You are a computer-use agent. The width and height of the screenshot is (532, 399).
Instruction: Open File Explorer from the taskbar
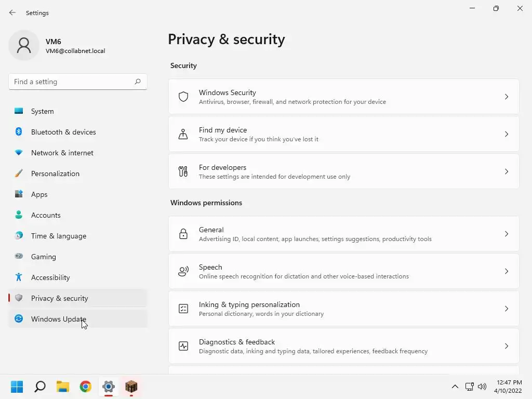[63, 387]
